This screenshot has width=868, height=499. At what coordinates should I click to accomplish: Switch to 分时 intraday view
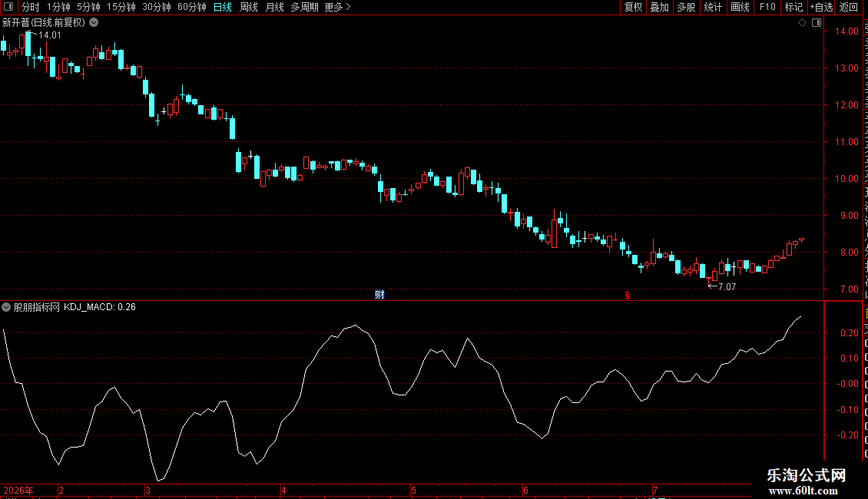[x=31, y=7]
